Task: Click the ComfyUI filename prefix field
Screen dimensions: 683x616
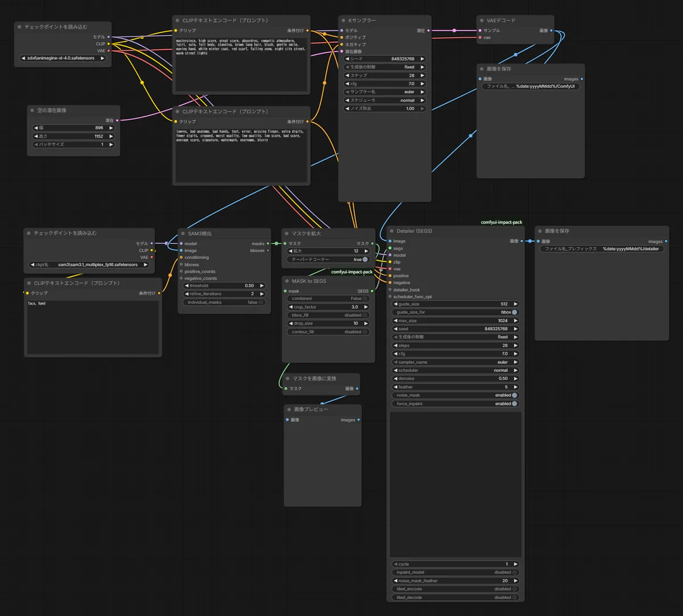Action: point(530,87)
